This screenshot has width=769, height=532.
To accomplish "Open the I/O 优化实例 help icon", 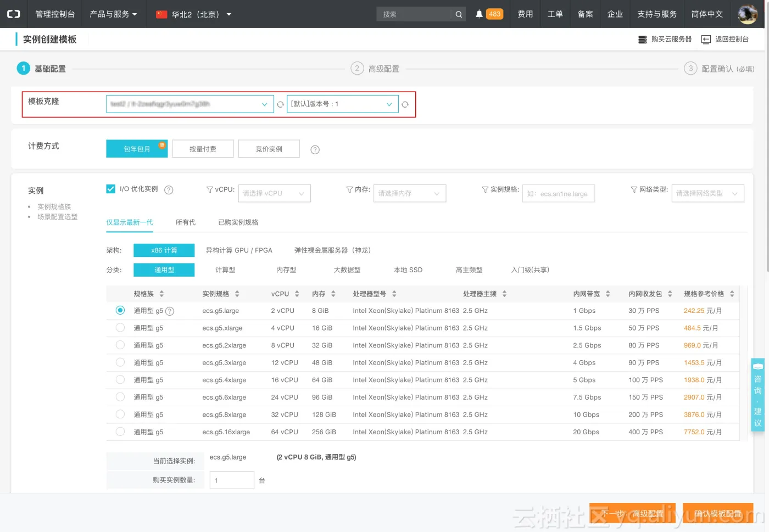I will pyautogui.click(x=169, y=189).
